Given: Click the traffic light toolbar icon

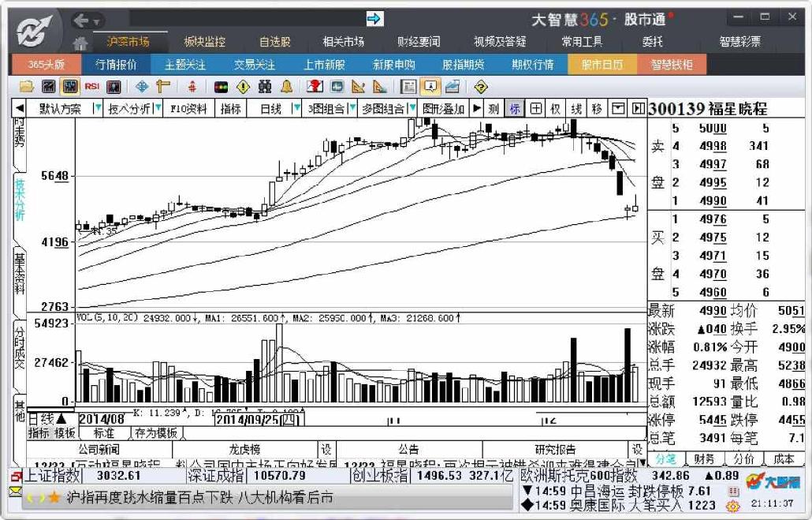Looking at the screenshot, I should tap(221, 87).
